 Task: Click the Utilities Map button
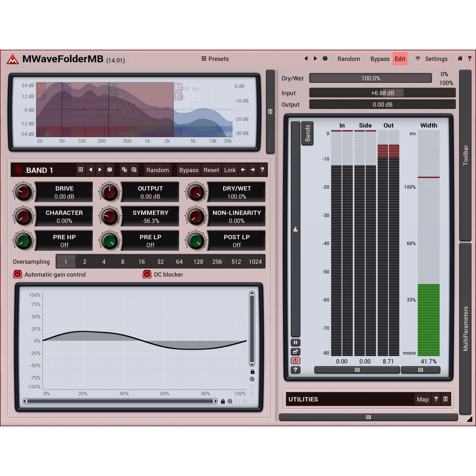click(x=422, y=399)
